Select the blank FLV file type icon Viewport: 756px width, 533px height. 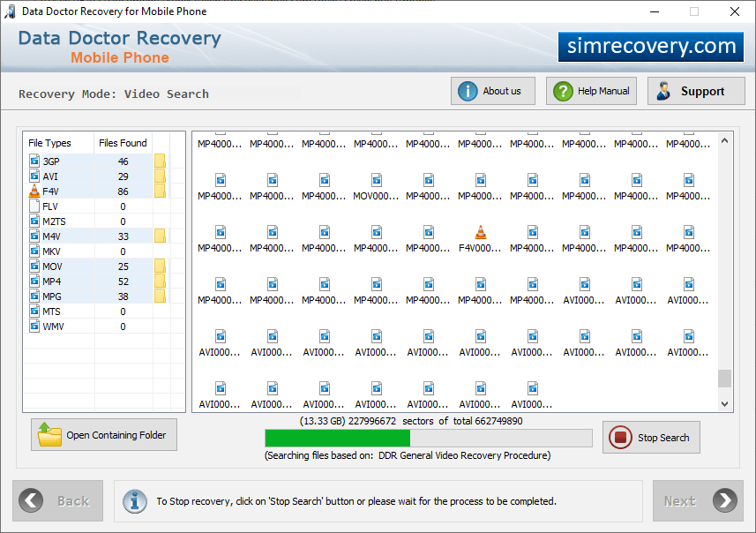pyautogui.click(x=34, y=206)
